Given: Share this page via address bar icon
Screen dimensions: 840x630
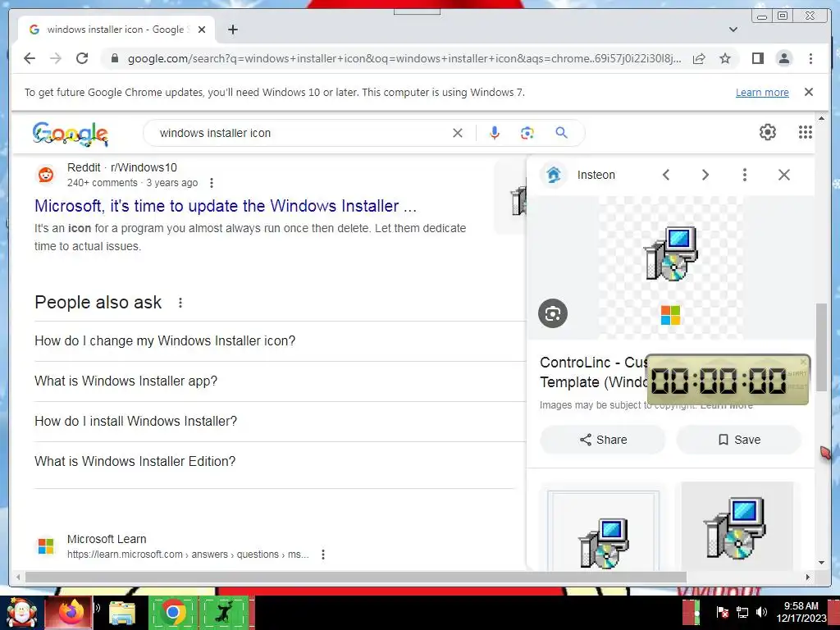Looking at the screenshot, I should [699, 58].
